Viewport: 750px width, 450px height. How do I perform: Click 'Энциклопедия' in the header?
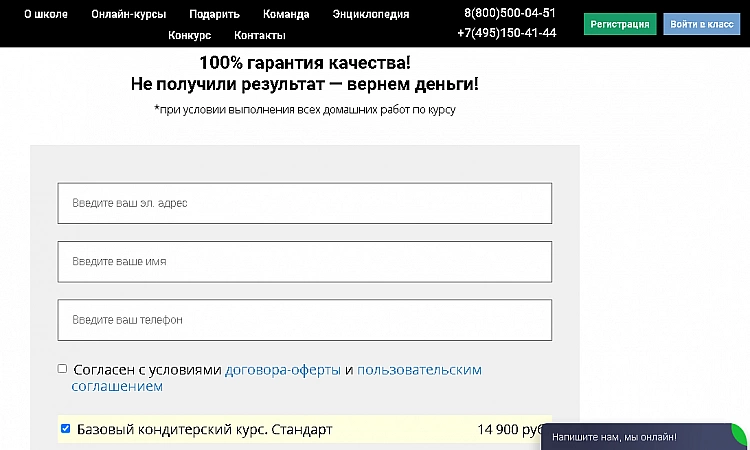[371, 15]
